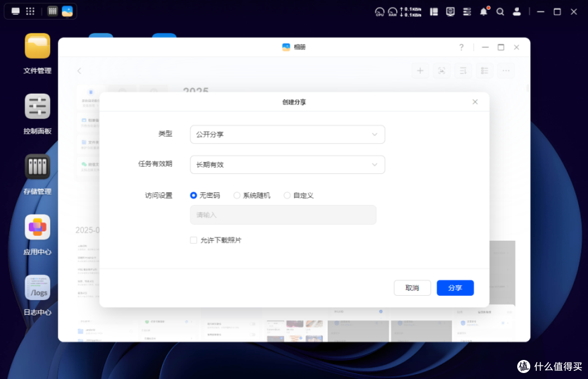Open the 类型 dropdown showing 公开分享

(x=287, y=135)
